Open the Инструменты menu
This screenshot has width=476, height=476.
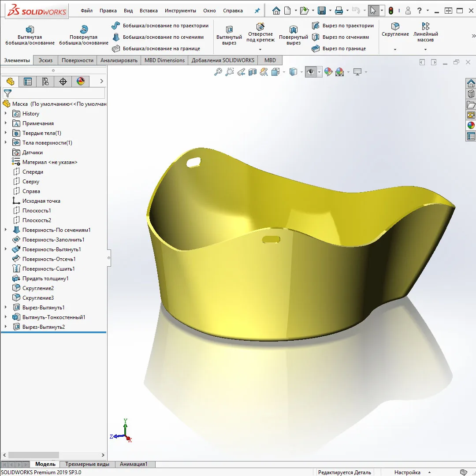180,11
